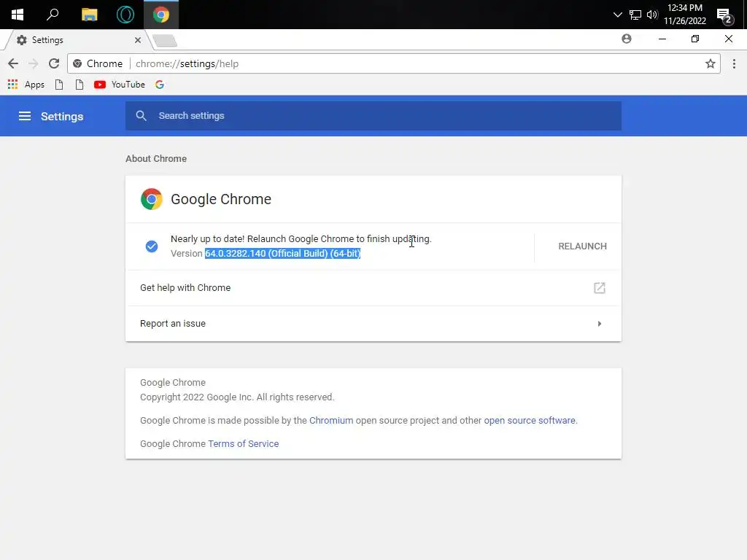
Task: Click the browser back arrow
Action: tap(13, 63)
